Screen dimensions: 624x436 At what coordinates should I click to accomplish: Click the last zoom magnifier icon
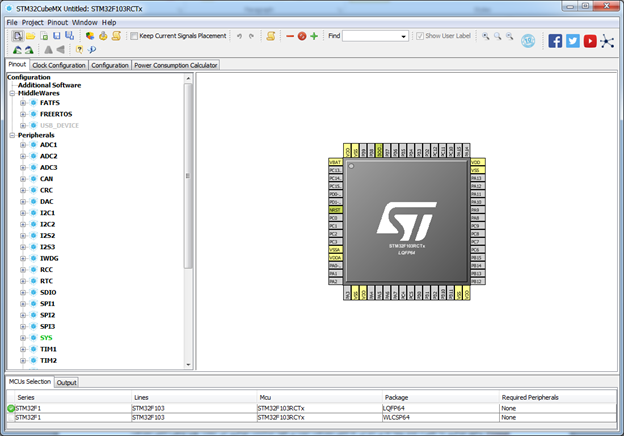pyautogui.click(x=510, y=36)
